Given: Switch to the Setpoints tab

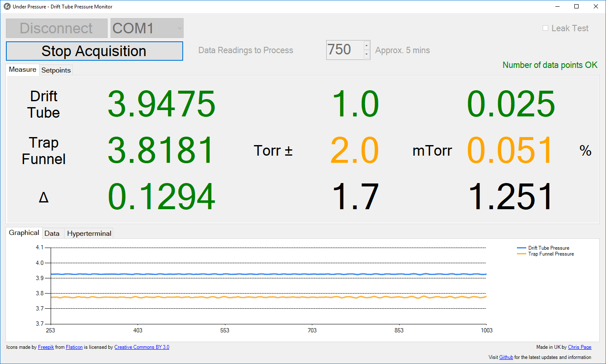Looking at the screenshot, I should [56, 70].
